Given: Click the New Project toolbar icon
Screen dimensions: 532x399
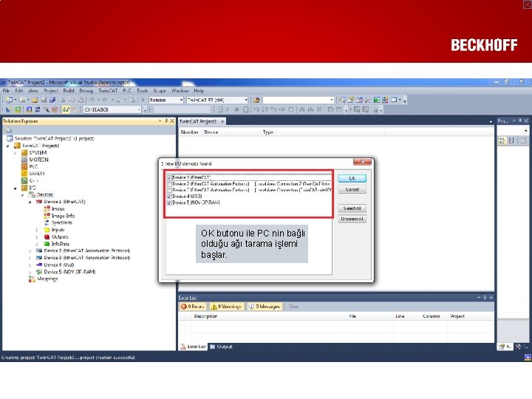Looking at the screenshot, I should click(x=9, y=100).
